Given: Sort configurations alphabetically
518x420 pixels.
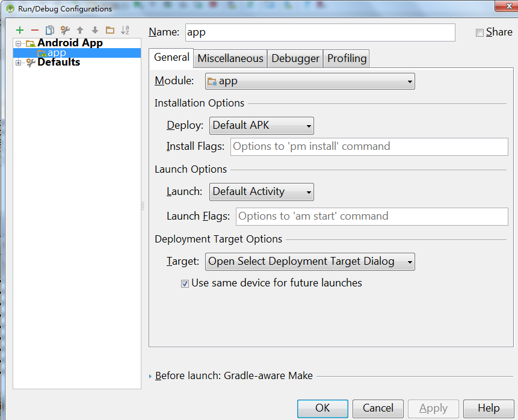Looking at the screenshot, I should coord(125,29).
